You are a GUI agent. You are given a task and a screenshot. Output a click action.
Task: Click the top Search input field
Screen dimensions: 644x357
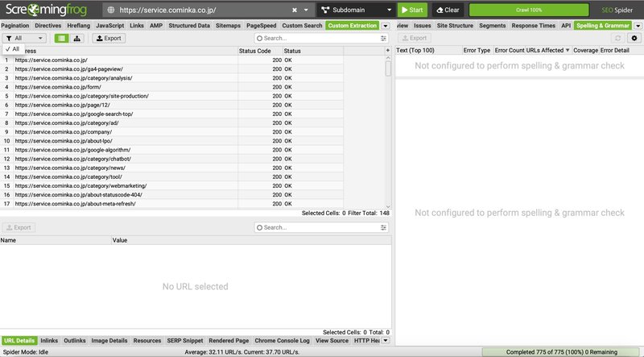318,38
